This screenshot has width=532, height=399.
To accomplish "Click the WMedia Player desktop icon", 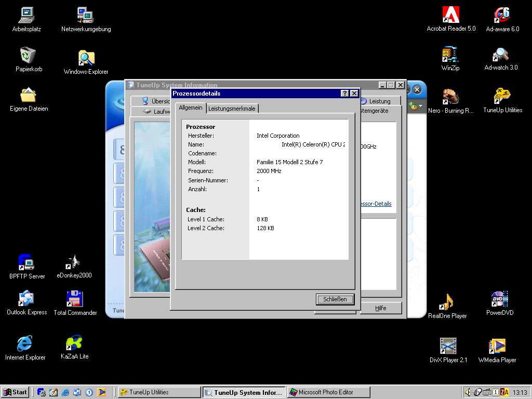I will click(497, 350).
